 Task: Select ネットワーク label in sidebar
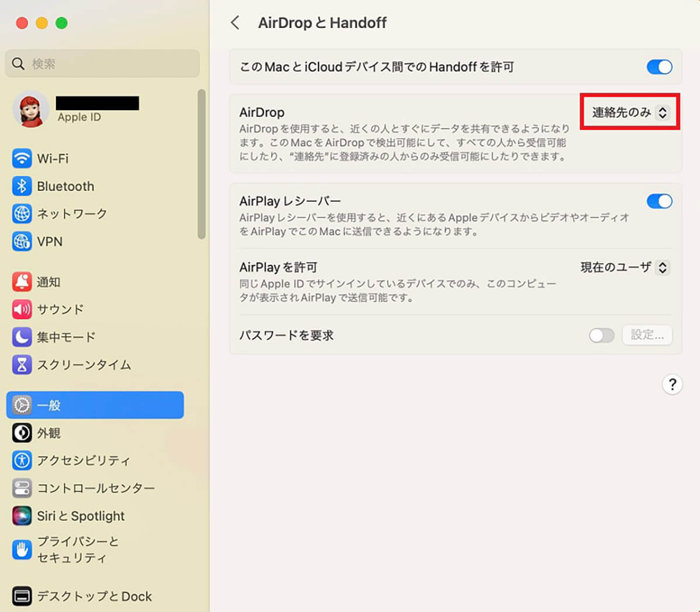click(72, 214)
